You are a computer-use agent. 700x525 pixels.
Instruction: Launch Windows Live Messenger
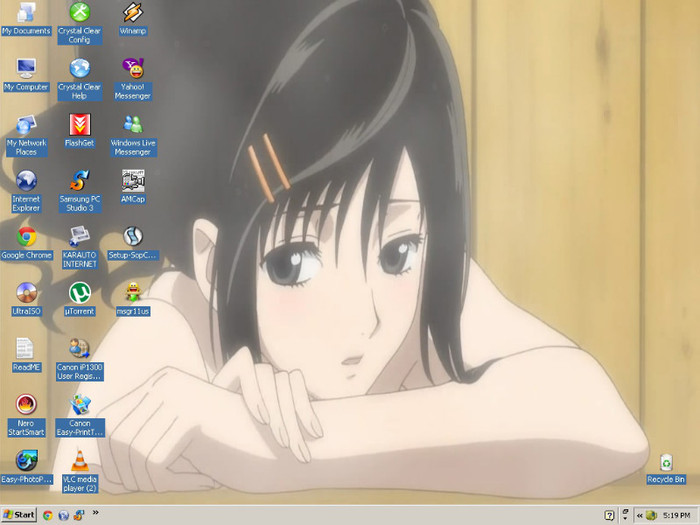pos(133,135)
